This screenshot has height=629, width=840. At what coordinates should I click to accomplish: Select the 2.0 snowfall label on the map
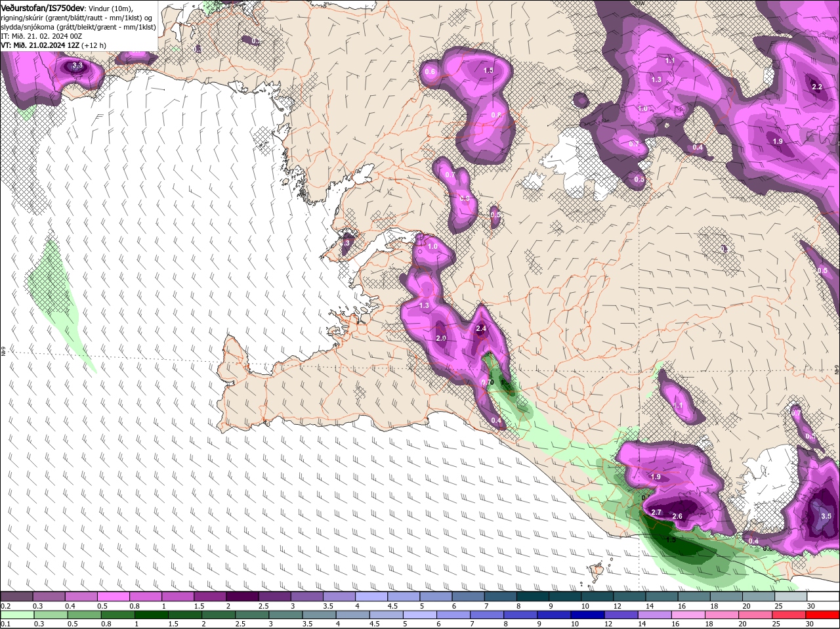tap(441, 338)
